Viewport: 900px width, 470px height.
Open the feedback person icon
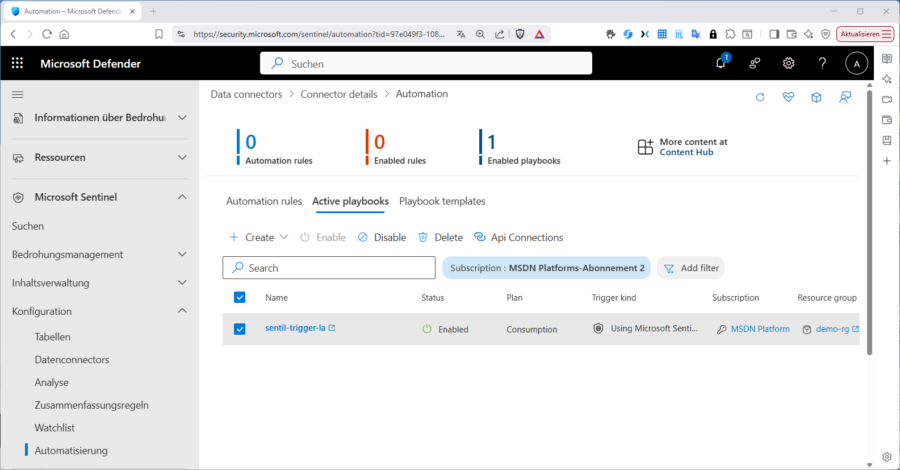pos(845,98)
